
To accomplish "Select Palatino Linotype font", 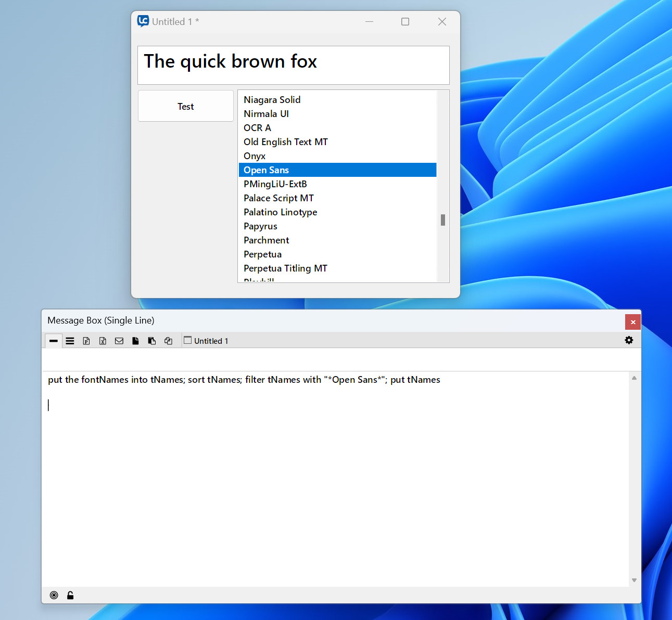I will [337, 212].
